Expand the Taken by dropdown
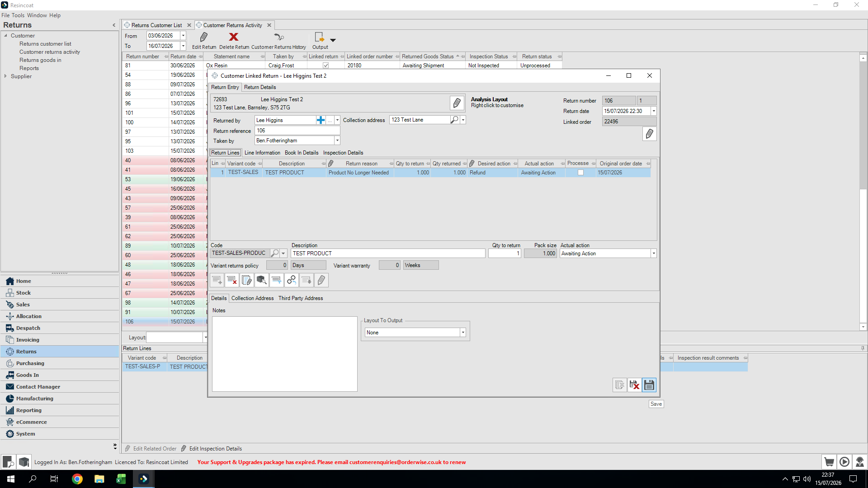 [337, 141]
